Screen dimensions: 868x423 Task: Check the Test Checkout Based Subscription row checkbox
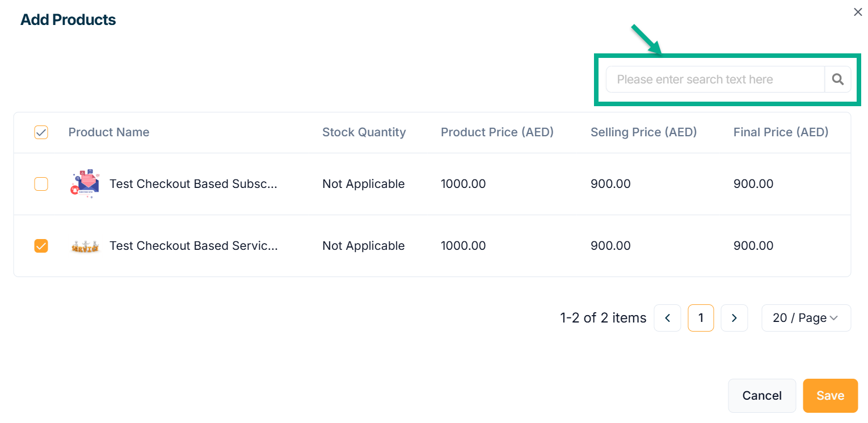41,184
